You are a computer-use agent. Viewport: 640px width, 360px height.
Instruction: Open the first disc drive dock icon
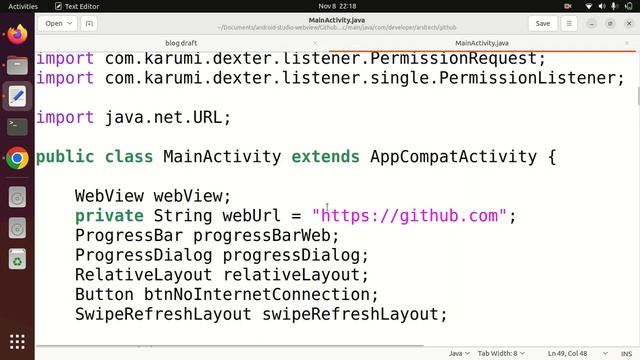17,197
